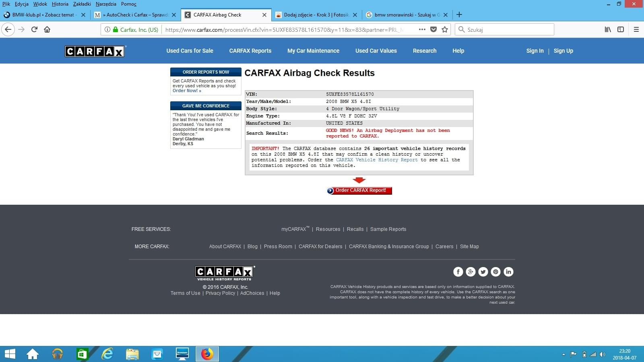Open the Narzędzia menu
Screen dimensions: 644x362
tap(106, 4)
